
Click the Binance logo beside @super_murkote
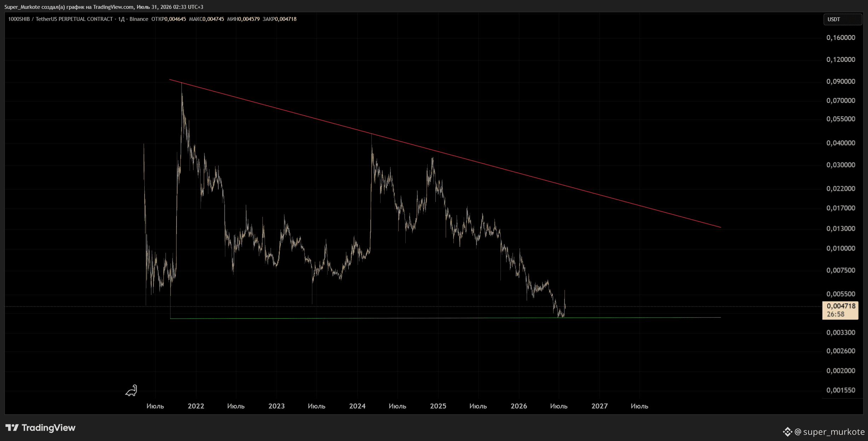(787, 432)
